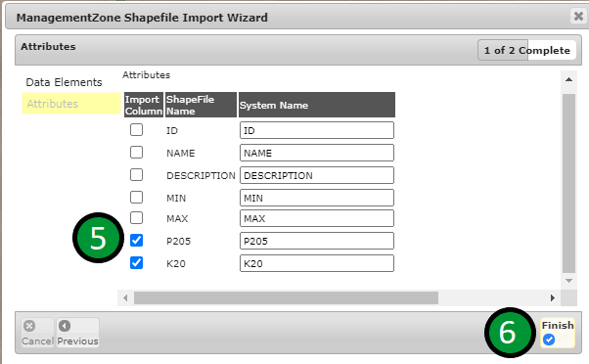Edit the K20 system name field
The image size is (589, 364).
[317, 263]
